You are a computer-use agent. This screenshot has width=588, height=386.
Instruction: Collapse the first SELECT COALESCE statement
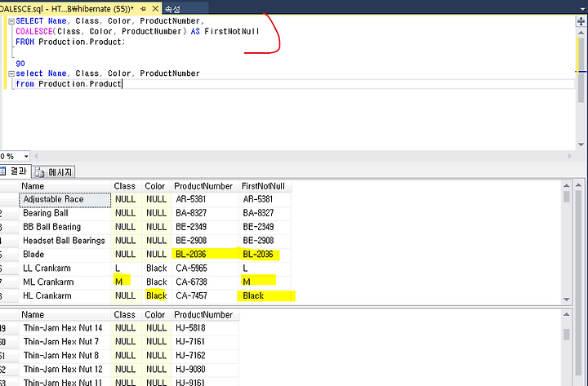tap(11, 21)
